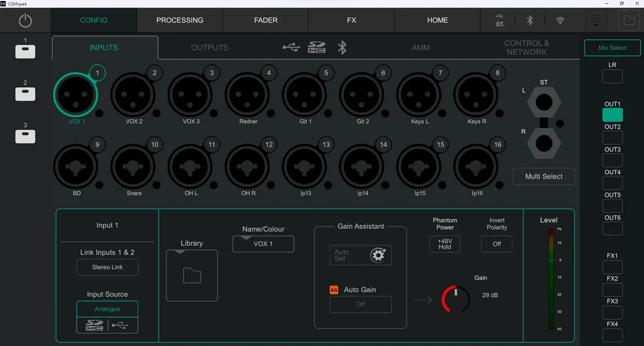Select the Keys R input 8 XLR socket
The image size is (644, 346).
tap(475, 95)
